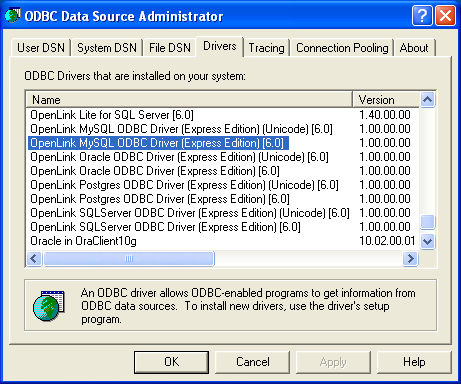This screenshot has width=461, height=384.
Task: Select highlighted OpenLink MySQL ODBC Driver (Express Edition) [6.0]
Action: 158,143
